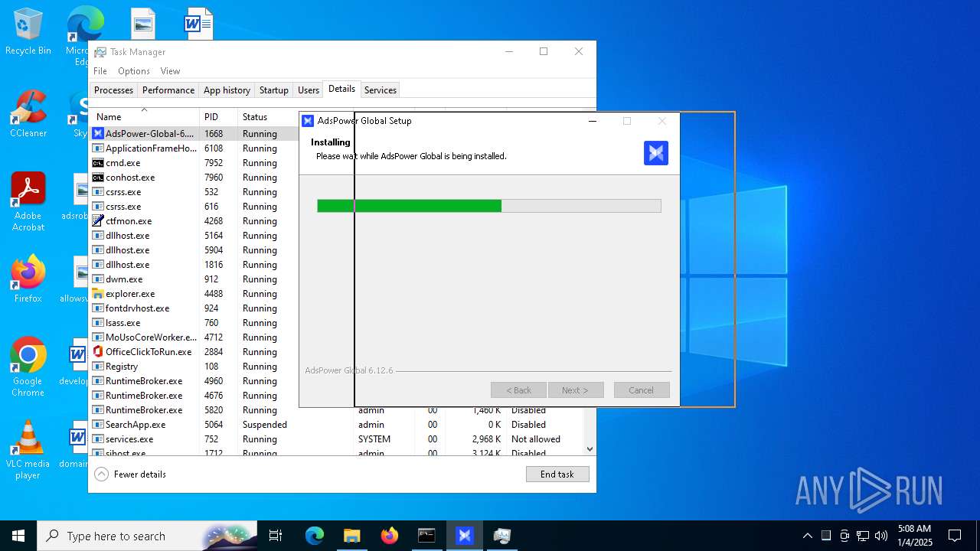This screenshot has width=980, height=551.
Task: Open the Options menu in Task Manager
Action: [x=134, y=71]
